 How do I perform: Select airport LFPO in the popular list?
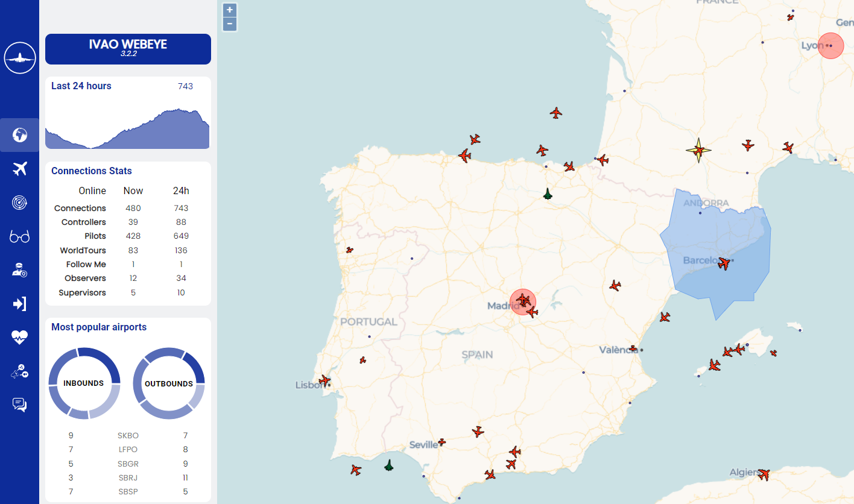point(128,449)
